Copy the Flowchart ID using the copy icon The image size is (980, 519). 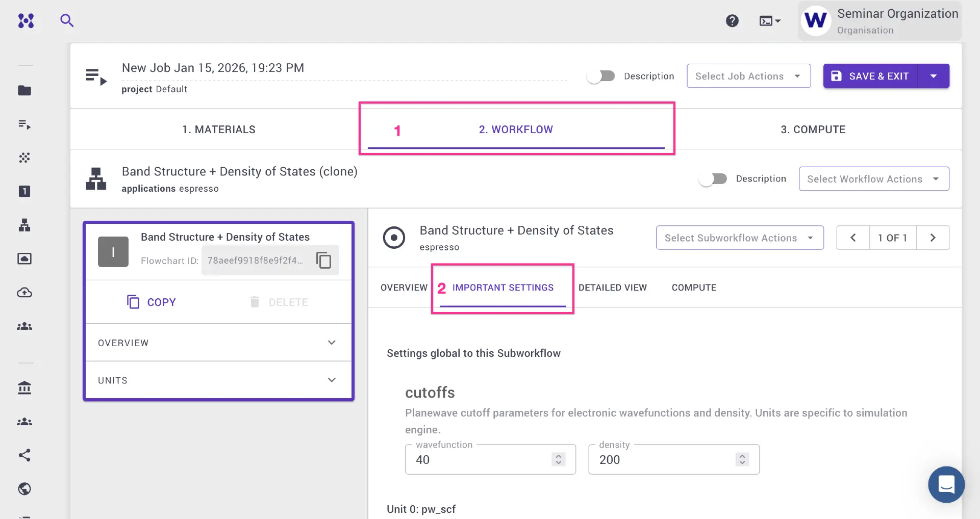click(324, 260)
